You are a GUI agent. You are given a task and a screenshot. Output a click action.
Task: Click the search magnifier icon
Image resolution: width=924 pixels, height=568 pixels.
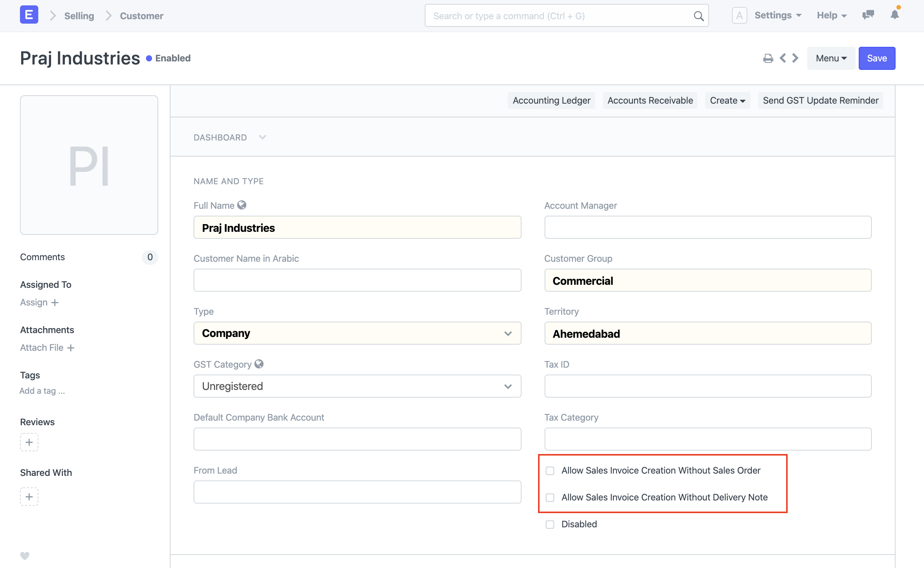699,16
